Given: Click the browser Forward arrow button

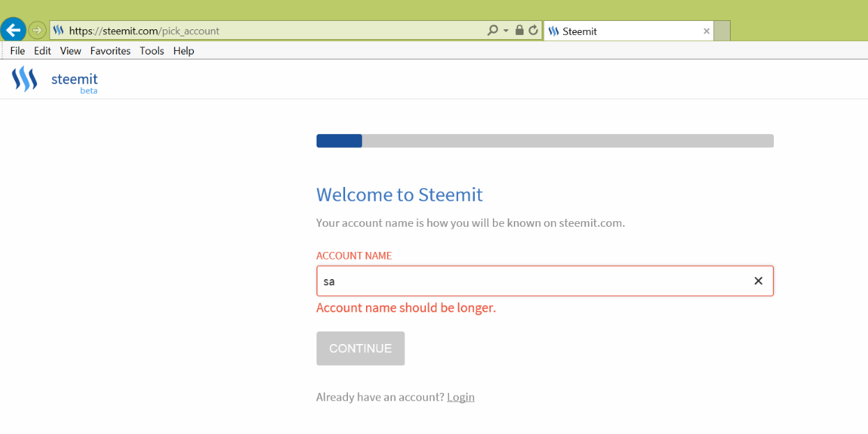Looking at the screenshot, I should 37,31.
